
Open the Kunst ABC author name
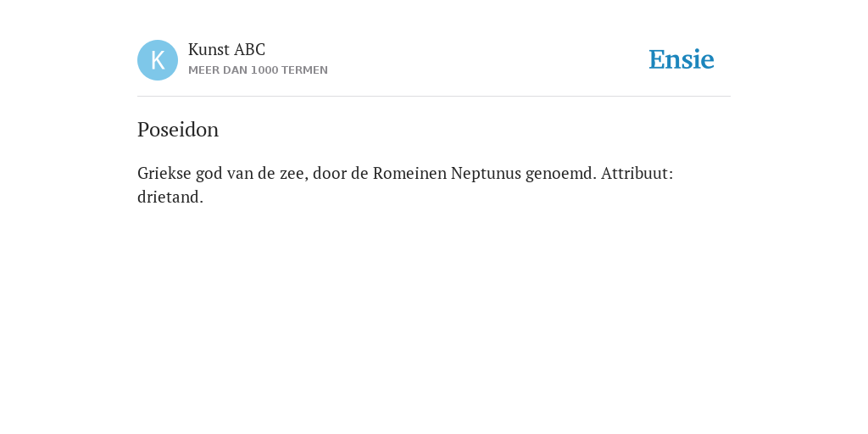tap(226, 49)
